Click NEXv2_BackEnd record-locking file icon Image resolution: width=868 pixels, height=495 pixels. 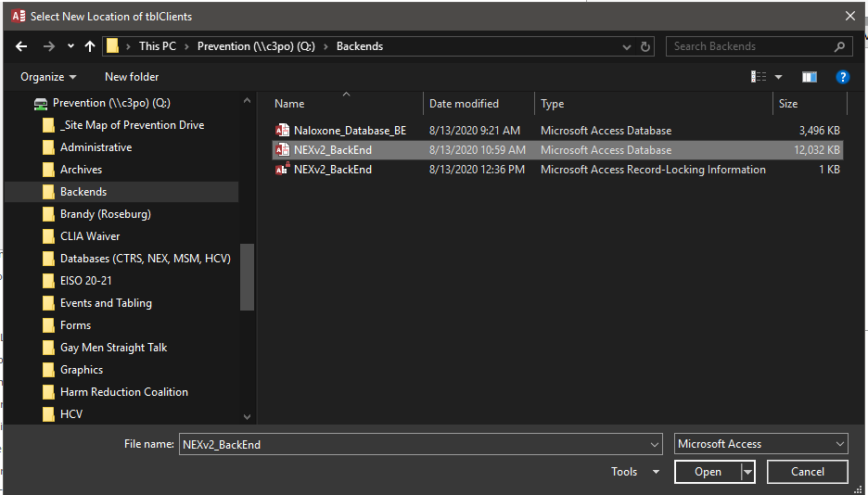(282, 170)
